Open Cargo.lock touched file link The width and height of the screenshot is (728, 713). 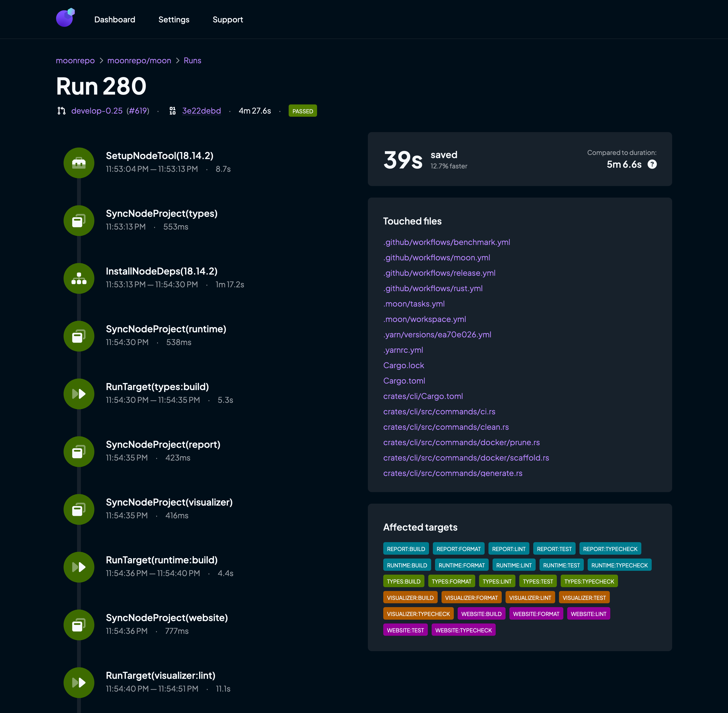click(403, 366)
